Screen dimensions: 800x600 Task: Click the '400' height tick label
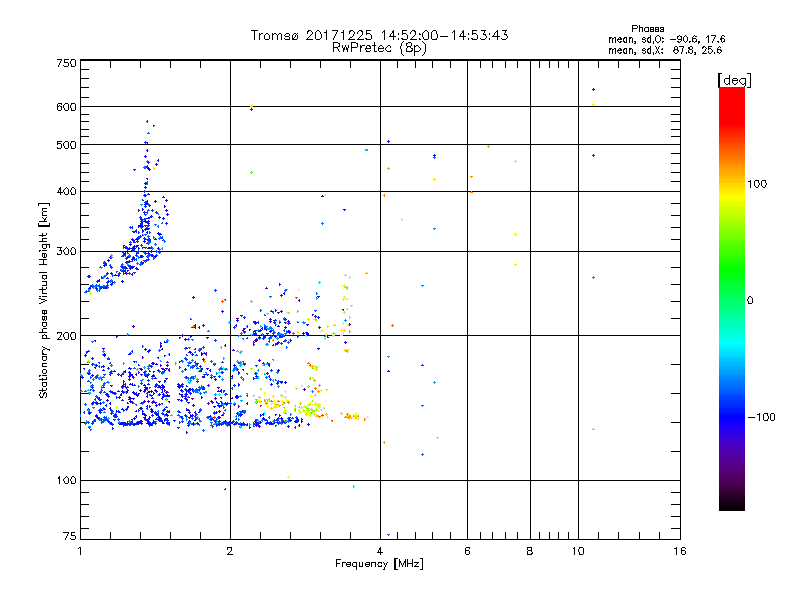tap(66, 191)
